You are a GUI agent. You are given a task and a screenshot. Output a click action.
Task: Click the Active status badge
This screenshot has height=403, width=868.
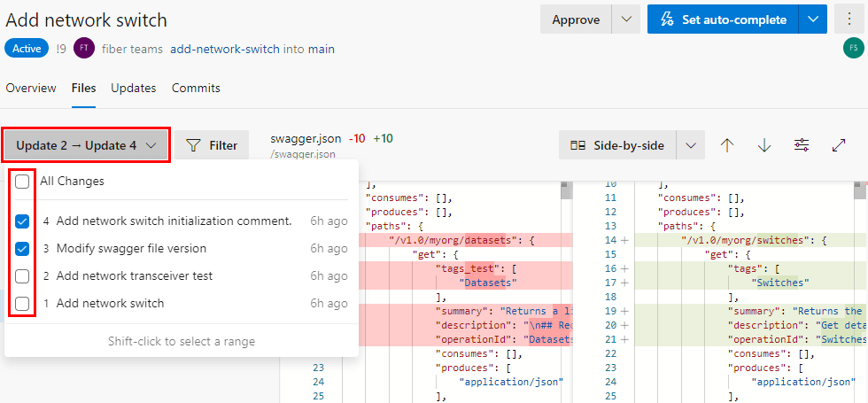point(27,49)
